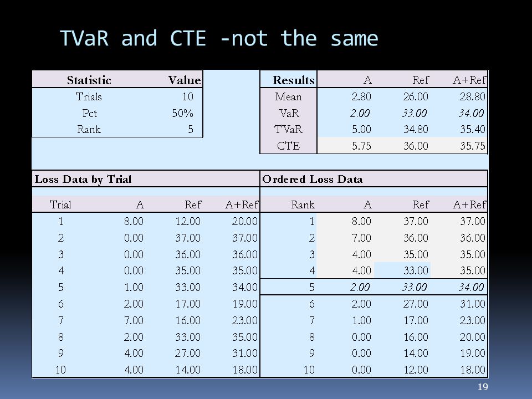The height and width of the screenshot is (399, 532).
Task: Select CTE value 36.00 in Results table
Action: (x=416, y=146)
